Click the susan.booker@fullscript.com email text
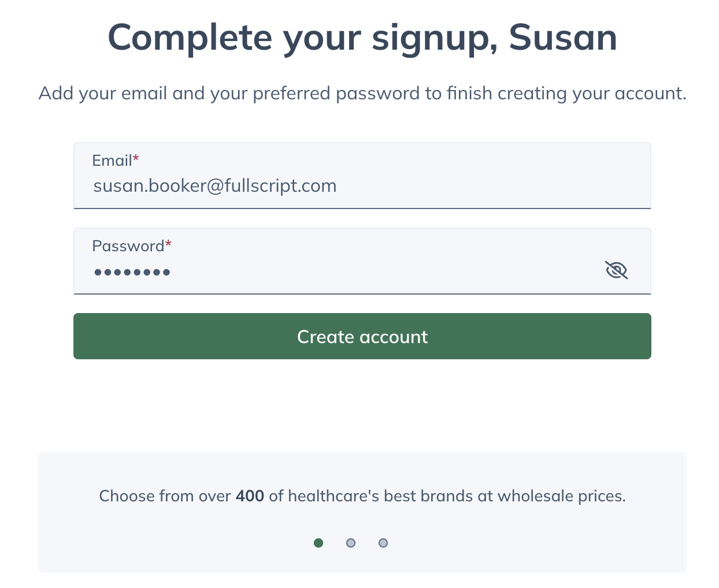Viewport: 719px width, 588px height. click(x=215, y=186)
